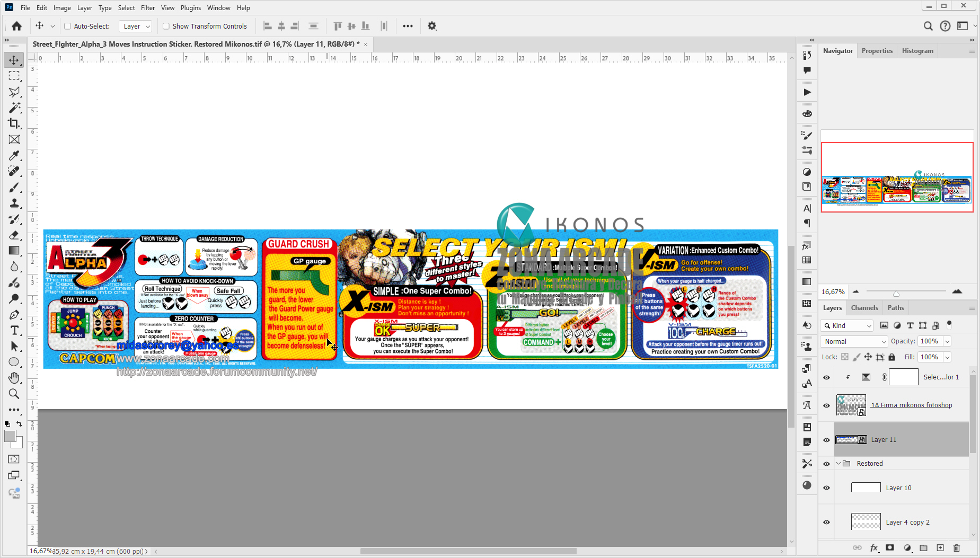980x558 pixels.
Task: Toggle Quick Mask mode
Action: 14,459
